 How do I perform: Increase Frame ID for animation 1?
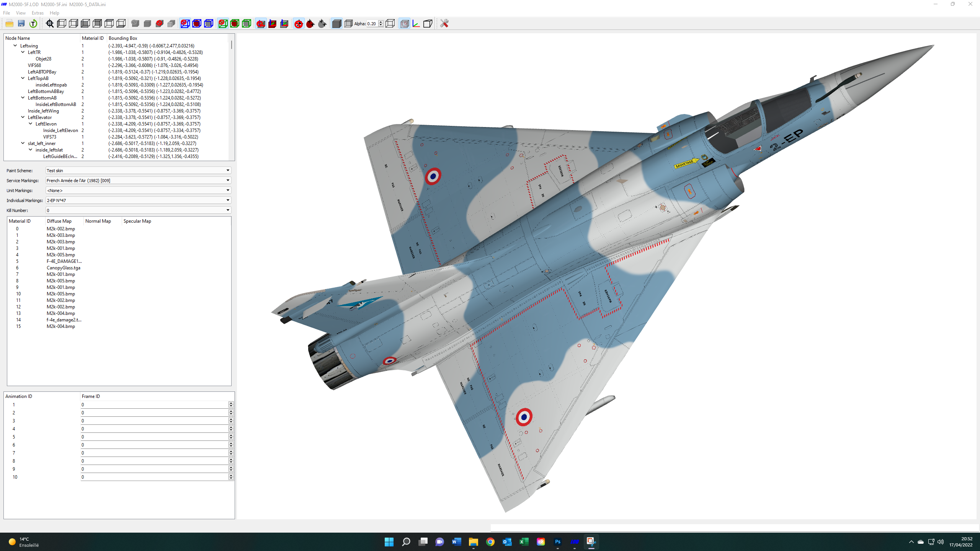coord(231,403)
